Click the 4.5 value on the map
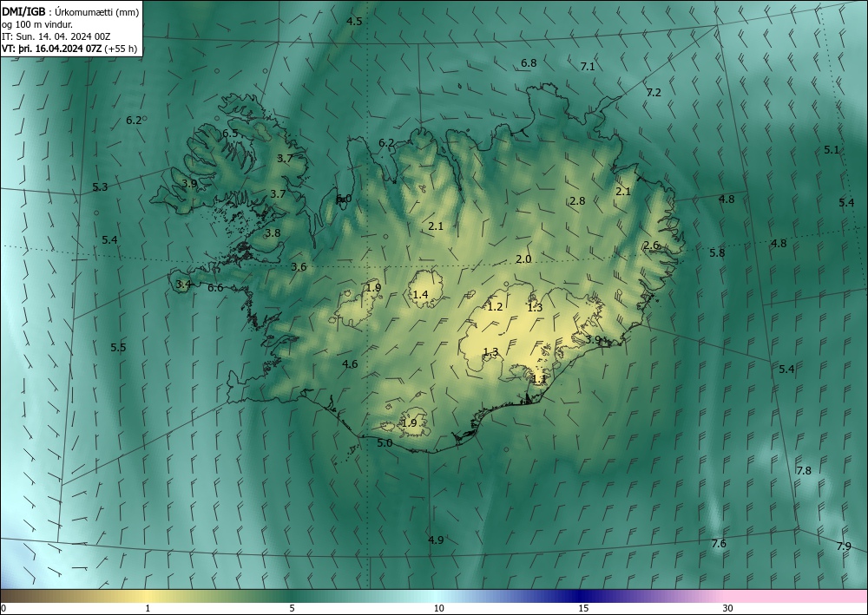Image resolution: width=868 pixels, height=615 pixels. (354, 22)
